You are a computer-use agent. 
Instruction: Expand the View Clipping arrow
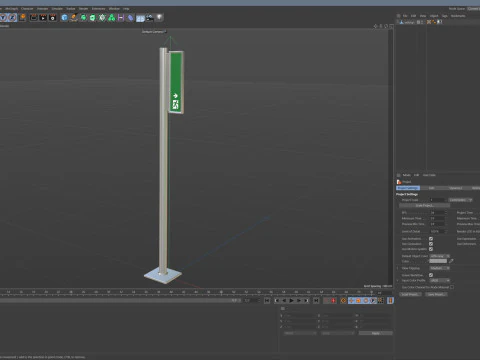[398, 268]
